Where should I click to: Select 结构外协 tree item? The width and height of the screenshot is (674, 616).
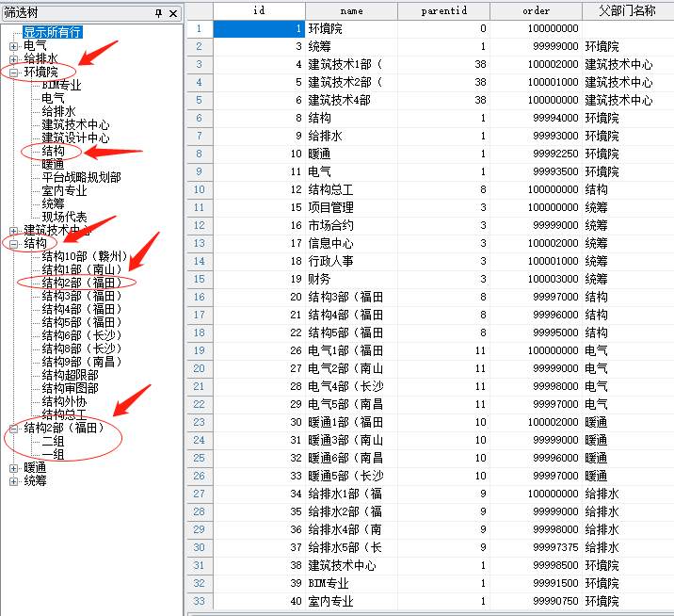[x=64, y=402]
